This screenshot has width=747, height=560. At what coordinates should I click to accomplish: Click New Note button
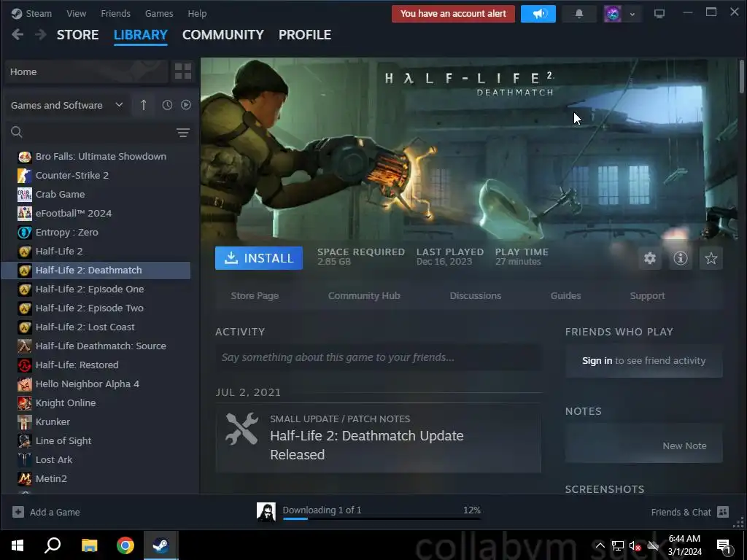[684, 446]
